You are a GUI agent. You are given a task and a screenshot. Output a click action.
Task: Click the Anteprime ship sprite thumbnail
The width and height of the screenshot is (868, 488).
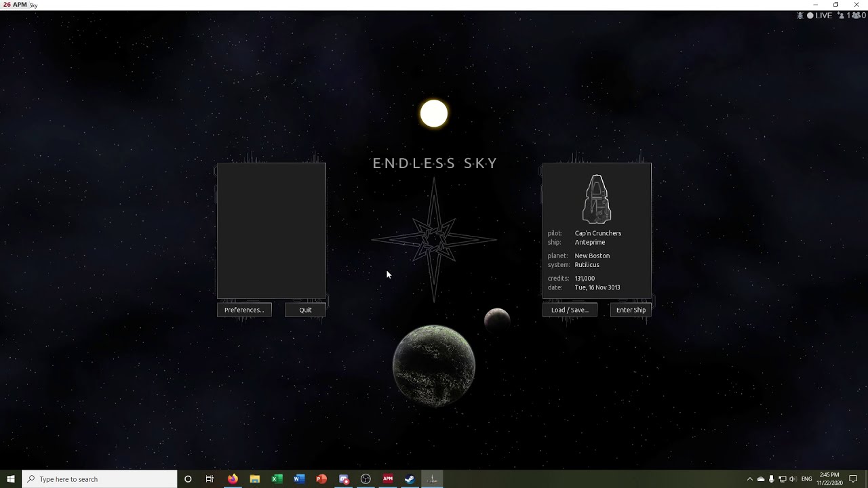[597, 199]
